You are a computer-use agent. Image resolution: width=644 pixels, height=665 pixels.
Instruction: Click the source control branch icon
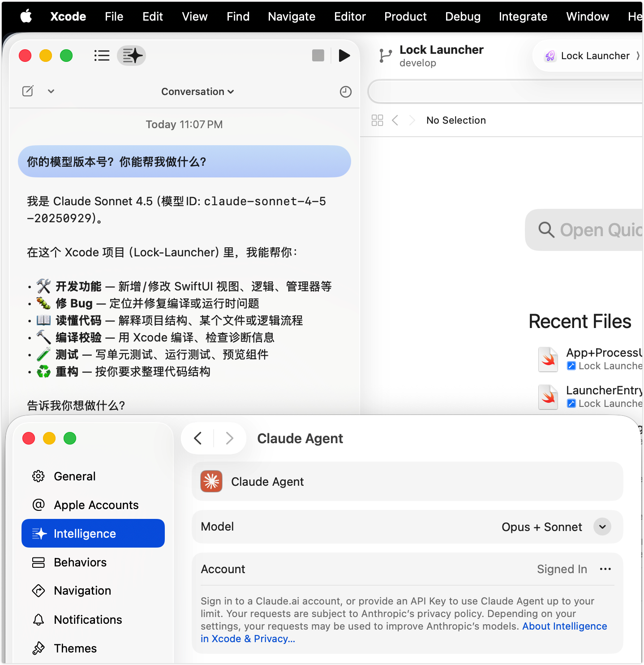385,56
